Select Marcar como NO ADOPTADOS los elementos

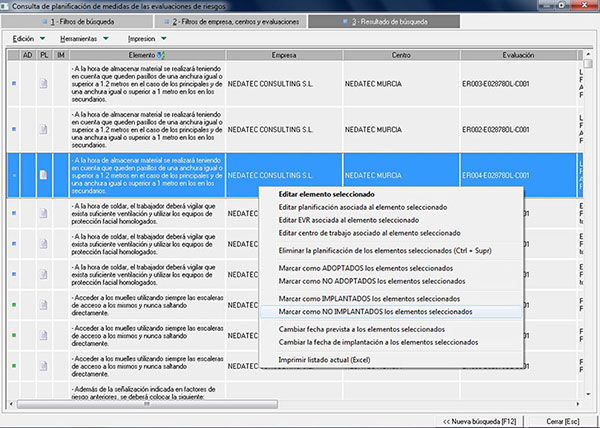point(372,281)
